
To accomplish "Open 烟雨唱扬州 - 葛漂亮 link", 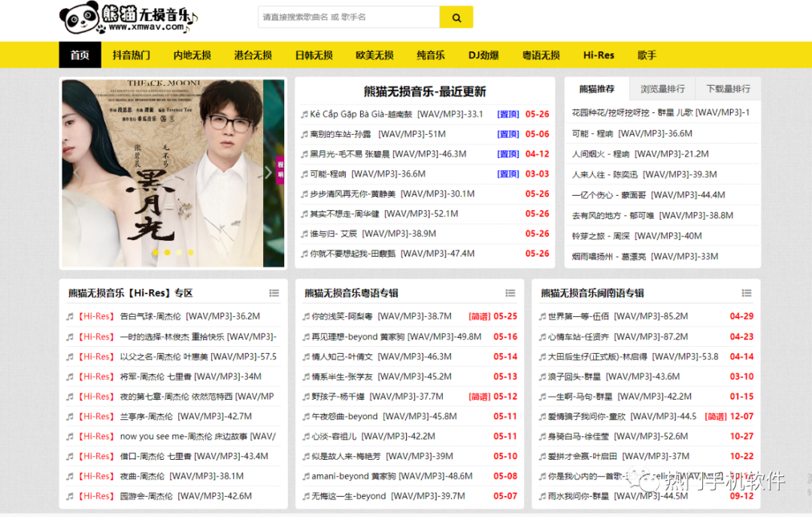I will point(645,256).
